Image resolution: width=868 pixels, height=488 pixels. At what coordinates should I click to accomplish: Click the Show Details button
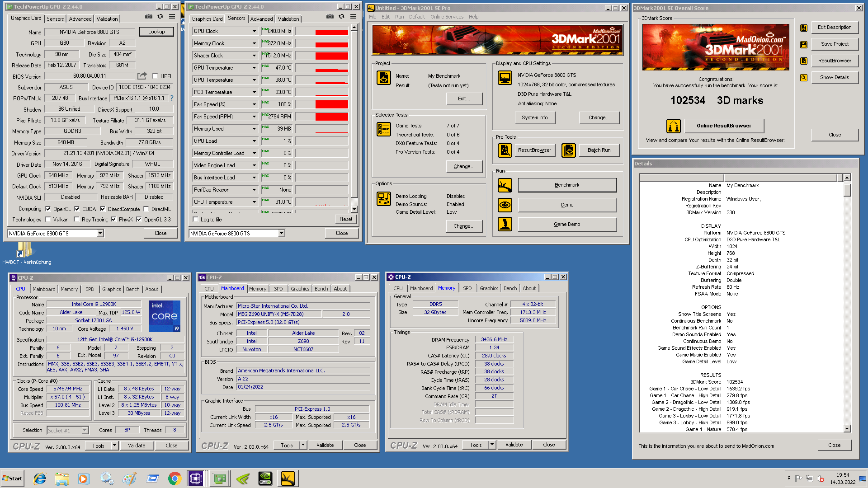[835, 78]
